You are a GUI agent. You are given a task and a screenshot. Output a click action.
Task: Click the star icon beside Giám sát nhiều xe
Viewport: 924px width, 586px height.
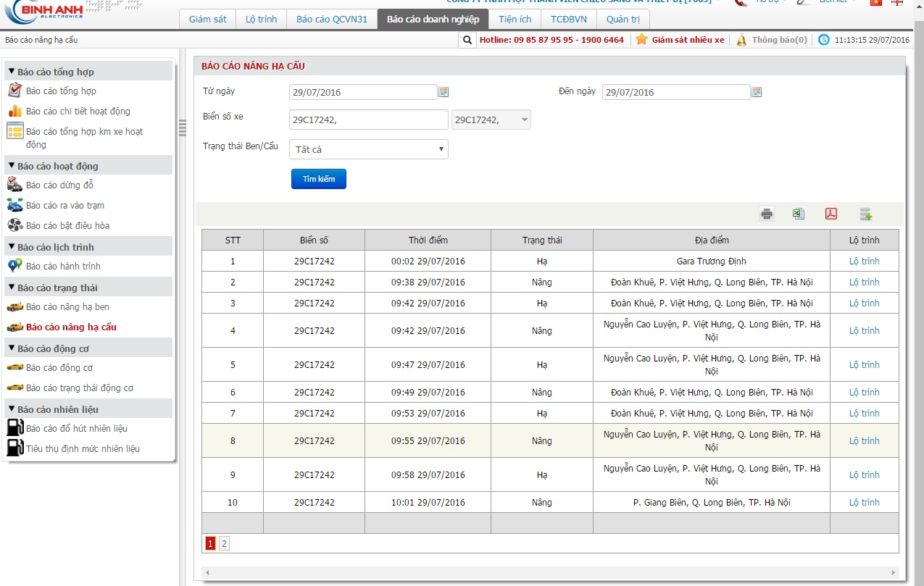coord(641,39)
